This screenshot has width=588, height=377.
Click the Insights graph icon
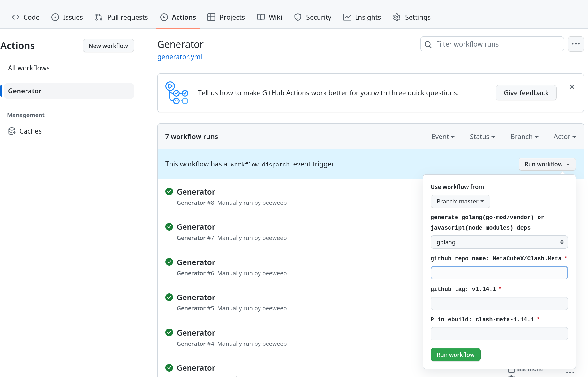point(347,17)
